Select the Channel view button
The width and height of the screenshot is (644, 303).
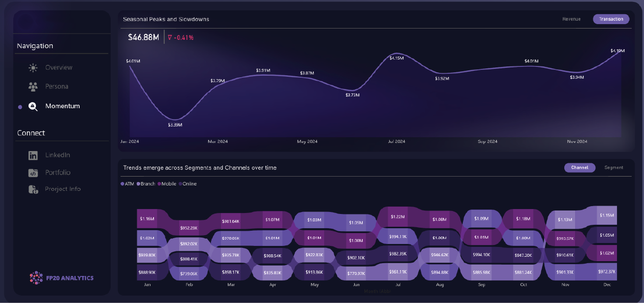pos(580,168)
